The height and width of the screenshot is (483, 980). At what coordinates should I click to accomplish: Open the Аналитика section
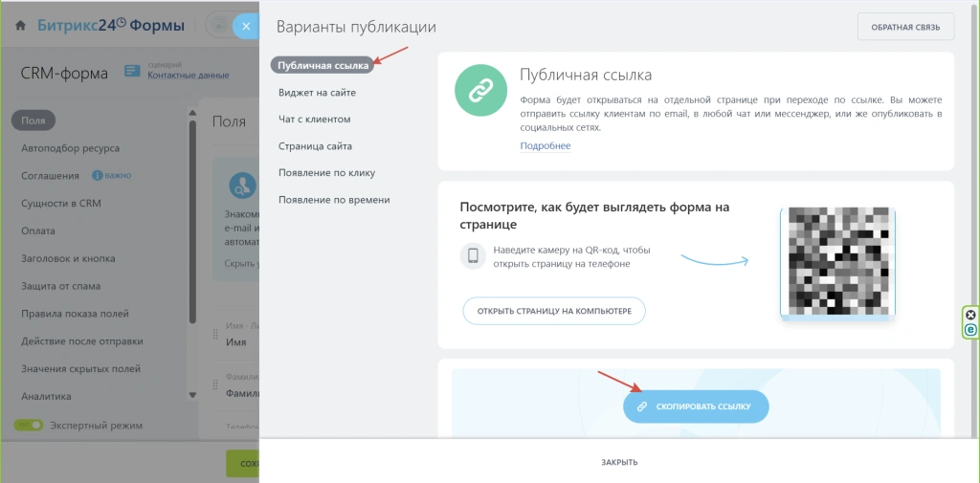[46, 396]
